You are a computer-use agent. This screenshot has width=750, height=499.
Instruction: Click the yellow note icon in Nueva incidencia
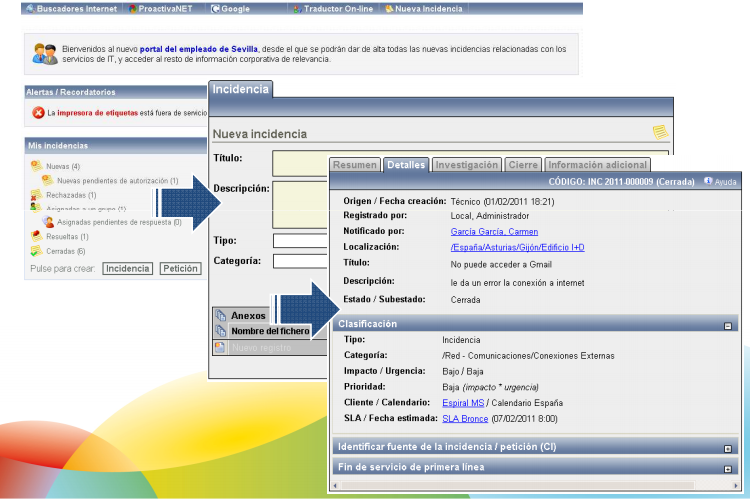pyautogui.click(x=660, y=132)
